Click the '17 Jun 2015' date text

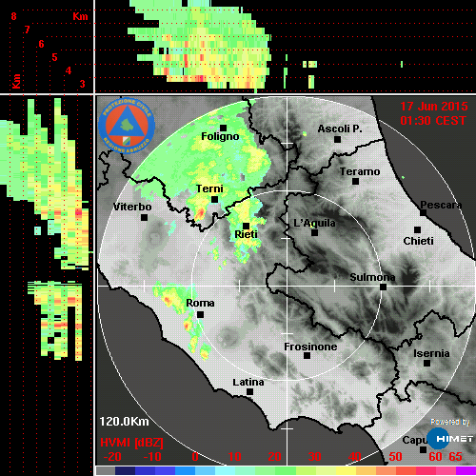[x=434, y=107]
